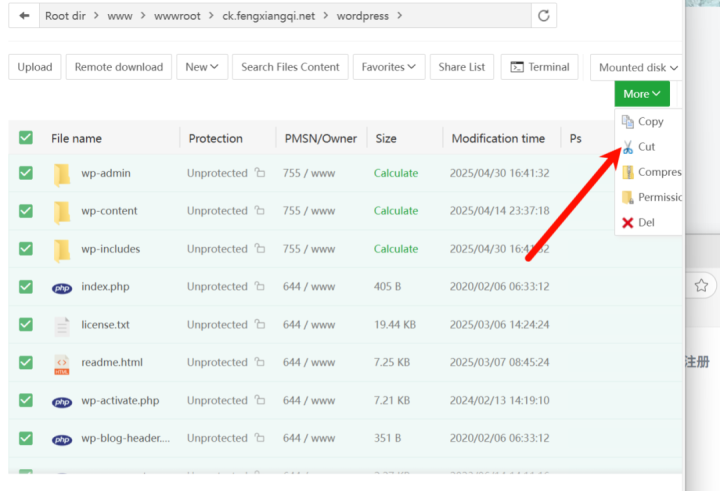Click Unprotected text in index.php row
This screenshot has width=720, height=491.
217,287
